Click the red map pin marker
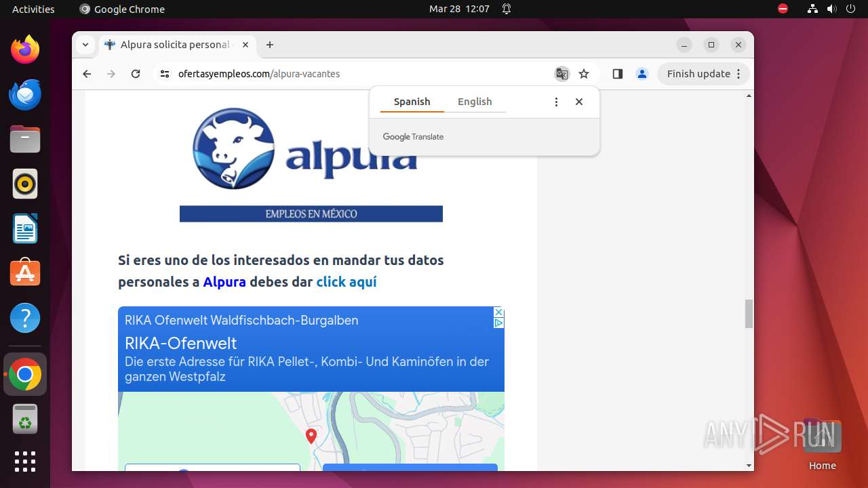Screen dimensions: 868x488 (311, 436)
